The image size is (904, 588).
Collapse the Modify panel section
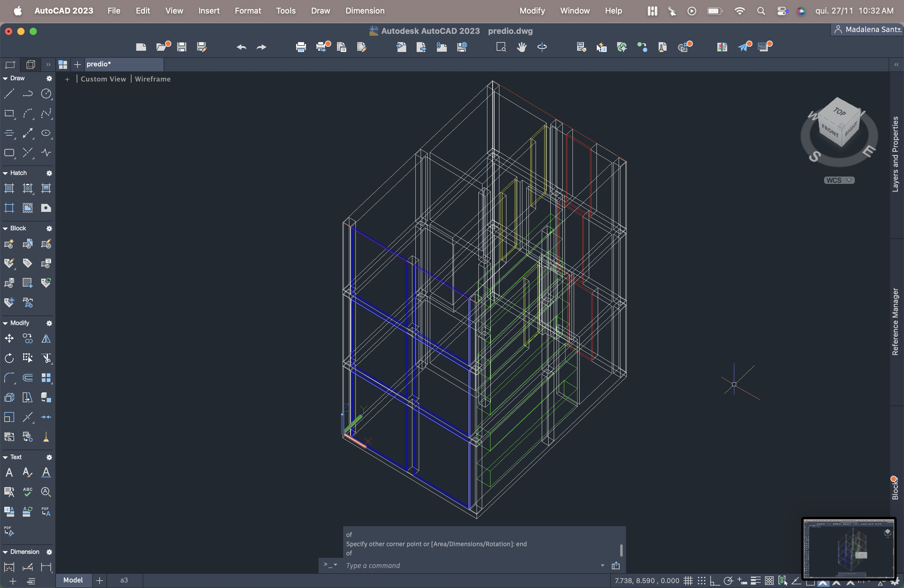(5, 323)
